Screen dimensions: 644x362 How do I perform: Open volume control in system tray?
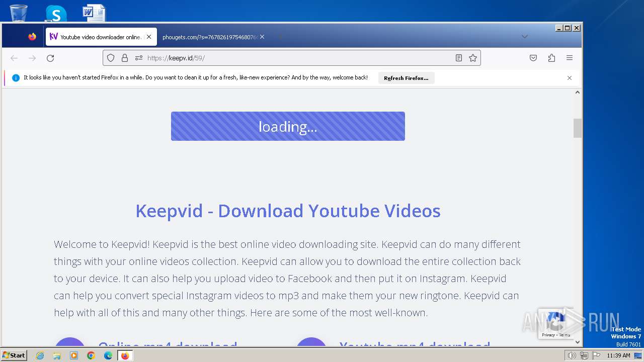572,355
